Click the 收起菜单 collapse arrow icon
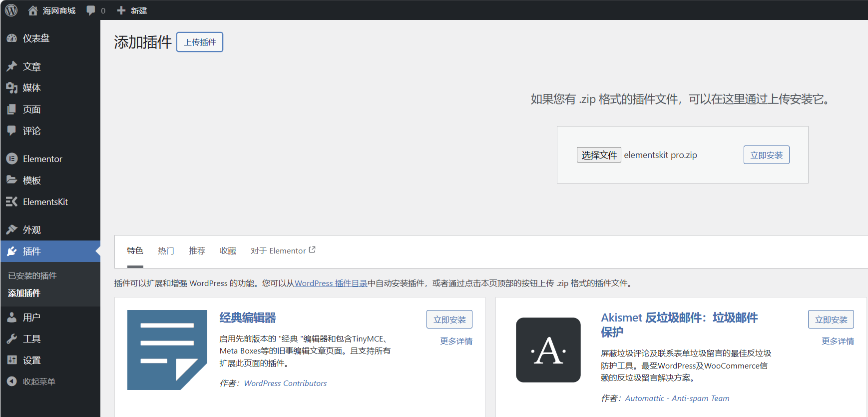This screenshot has height=417, width=868. click(x=12, y=381)
